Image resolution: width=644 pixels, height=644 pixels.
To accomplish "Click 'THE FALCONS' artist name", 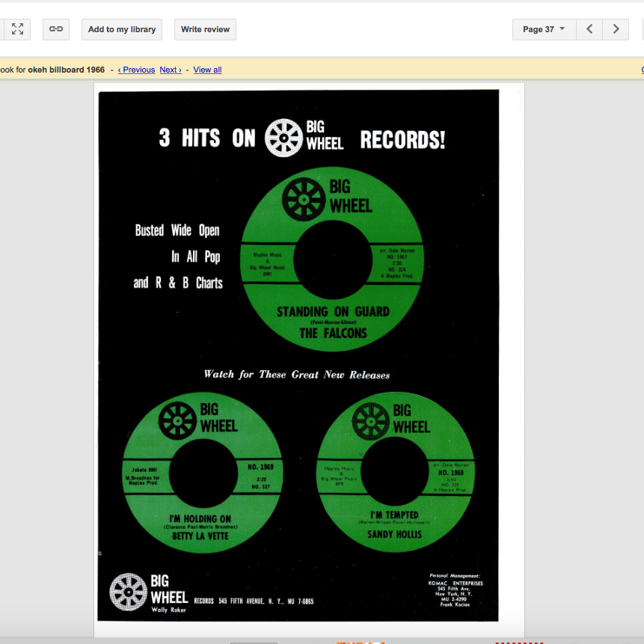I will coord(333,333).
